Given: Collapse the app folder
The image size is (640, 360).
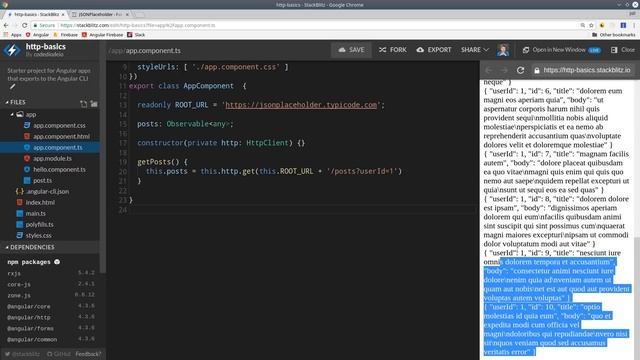Looking at the screenshot, I should click(12, 114).
